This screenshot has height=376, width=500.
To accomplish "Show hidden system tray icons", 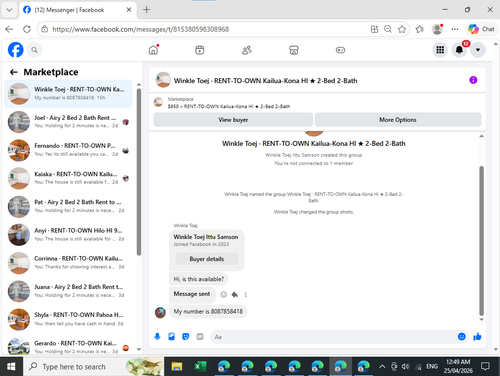I will [382, 367].
